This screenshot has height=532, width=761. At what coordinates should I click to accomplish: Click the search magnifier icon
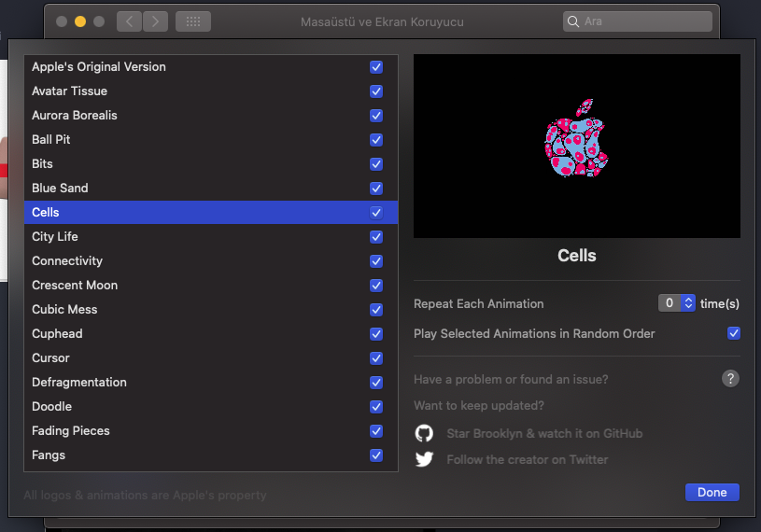pyautogui.click(x=573, y=21)
